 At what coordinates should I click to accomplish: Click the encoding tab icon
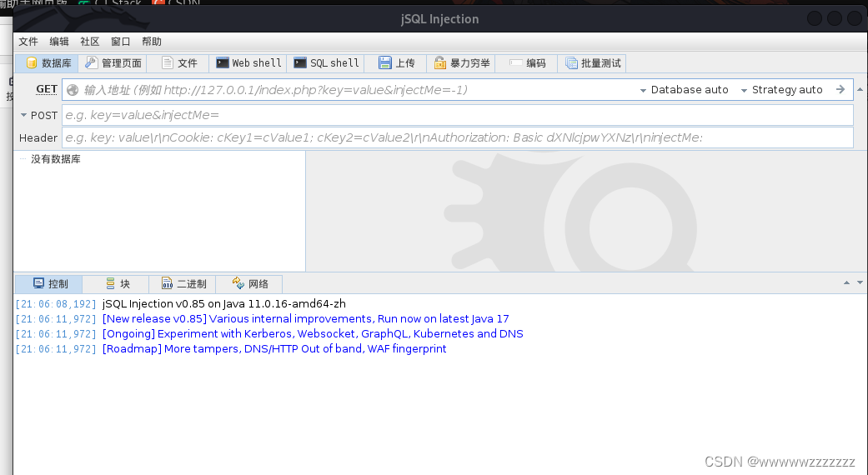[x=515, y=62]
